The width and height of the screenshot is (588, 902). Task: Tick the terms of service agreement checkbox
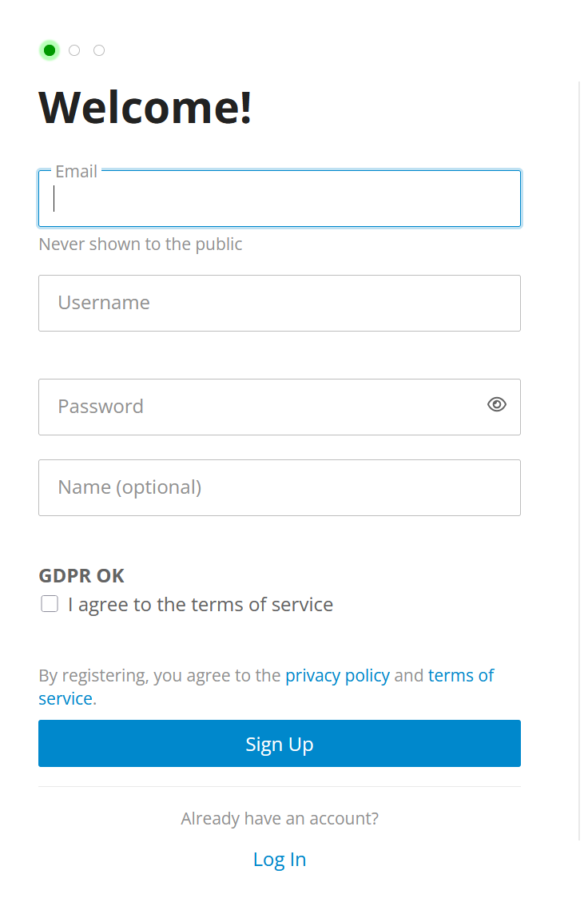[50, 604]
